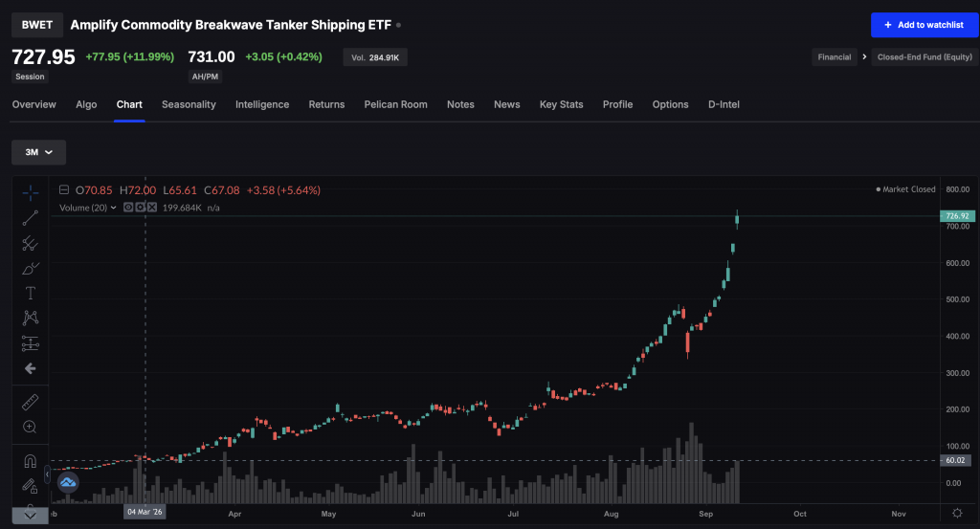Toggle lock all drawings mode
980x529 pixels.
[x=30, y=485]
